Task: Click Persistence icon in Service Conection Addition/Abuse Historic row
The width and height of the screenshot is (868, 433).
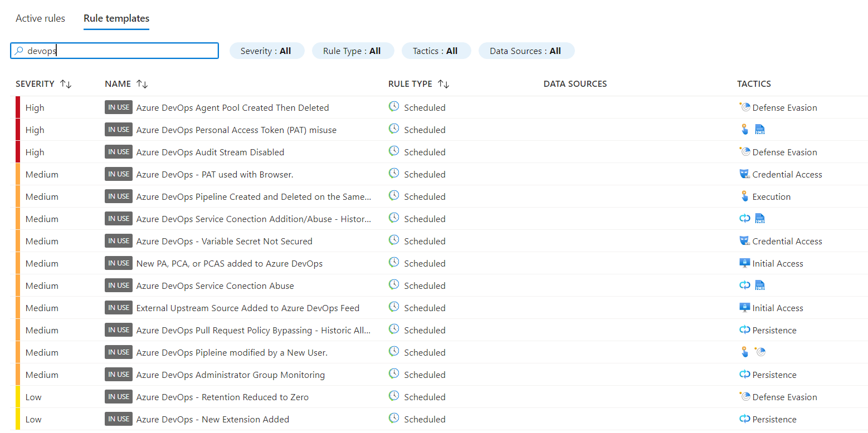Action: click(745, 218)
